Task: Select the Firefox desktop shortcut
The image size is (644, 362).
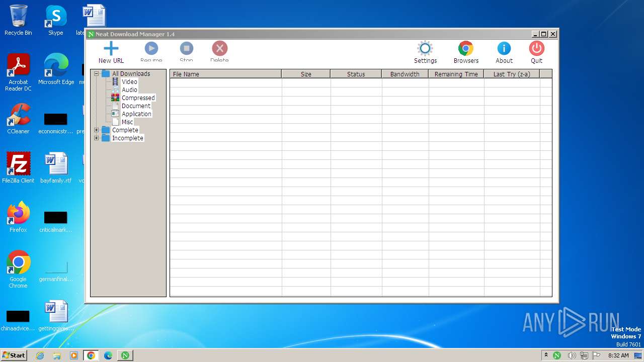Action: click(18, 217)
